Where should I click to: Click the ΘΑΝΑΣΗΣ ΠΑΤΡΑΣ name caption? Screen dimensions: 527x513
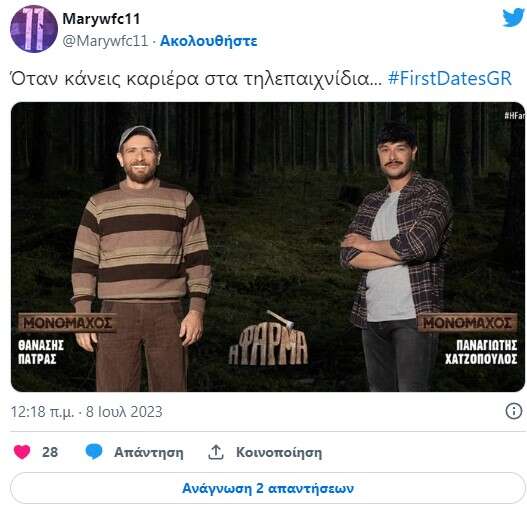click(x=41, y=352)
